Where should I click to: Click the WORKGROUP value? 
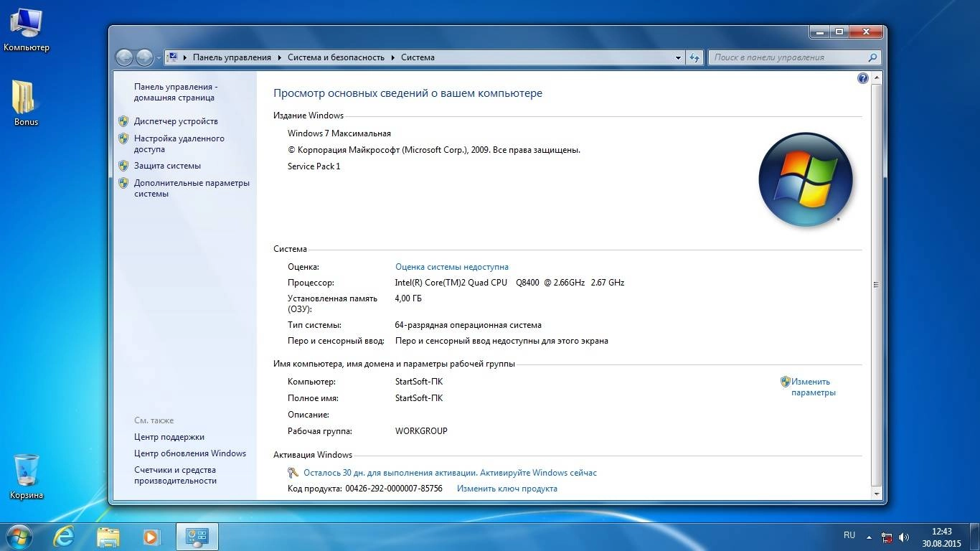click(421, 431)
